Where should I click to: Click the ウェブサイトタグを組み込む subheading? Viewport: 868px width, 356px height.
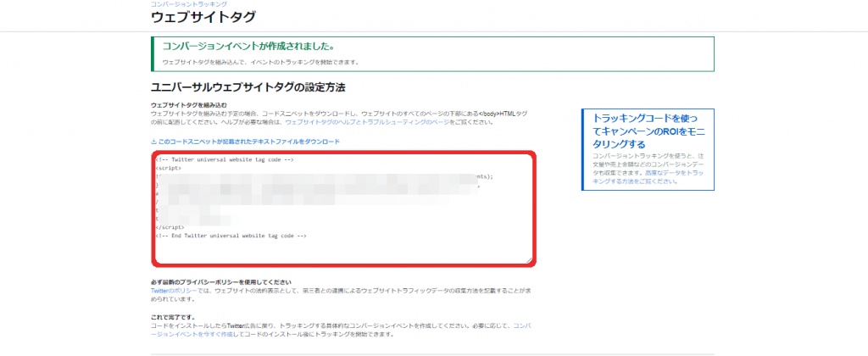189,104
